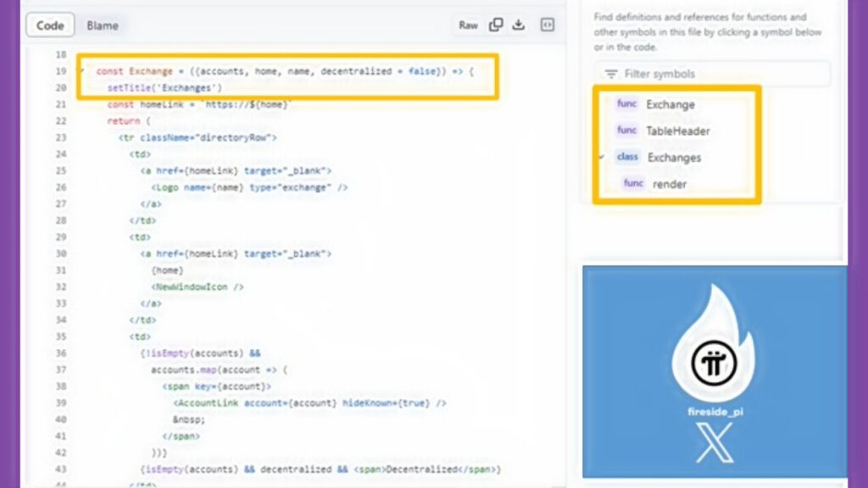Click line number 36 in the gutter
Image resolution: width=868 pixels, height=488 pixels.
(59, 352)
